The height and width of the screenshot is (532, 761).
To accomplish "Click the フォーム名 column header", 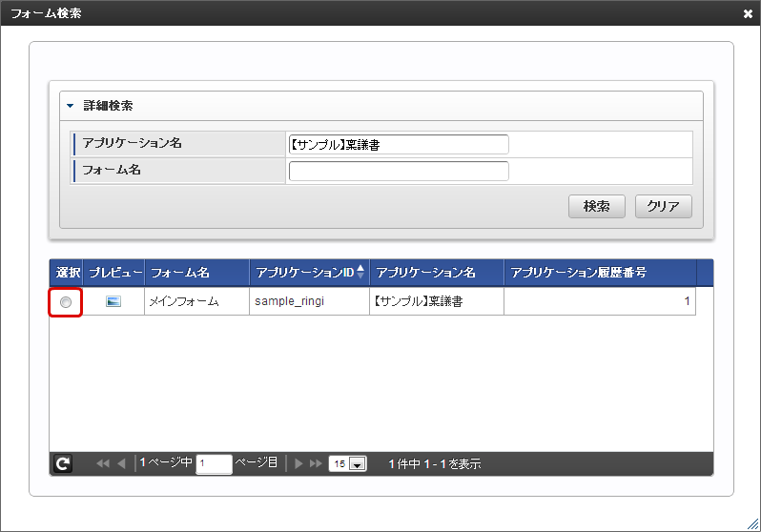I will click(x=196, y=273).
